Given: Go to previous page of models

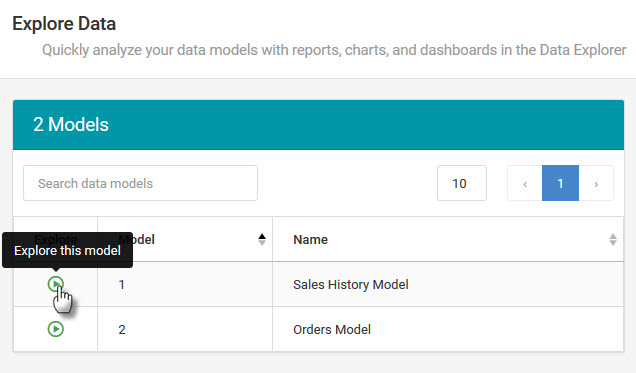Looking at the screenshot, I should pos(524,183).
